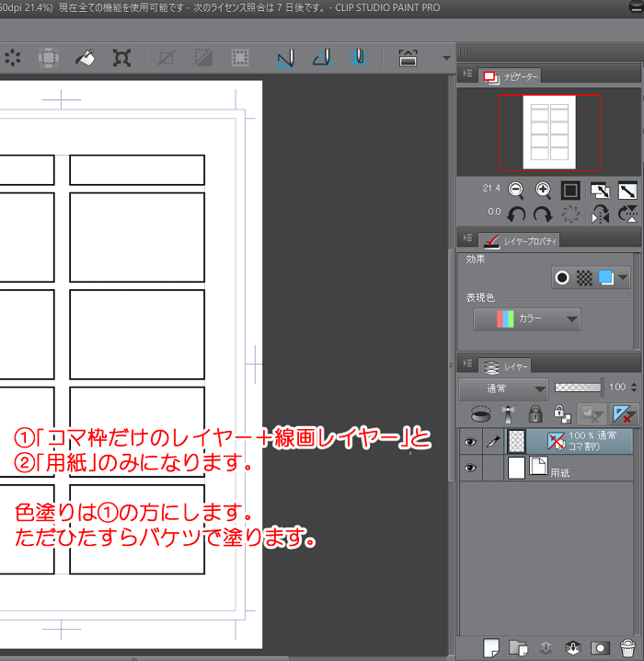Click the pen editing-target cell for コマ割り
This screenshot has width=644, height=661.
click(493, 442)
